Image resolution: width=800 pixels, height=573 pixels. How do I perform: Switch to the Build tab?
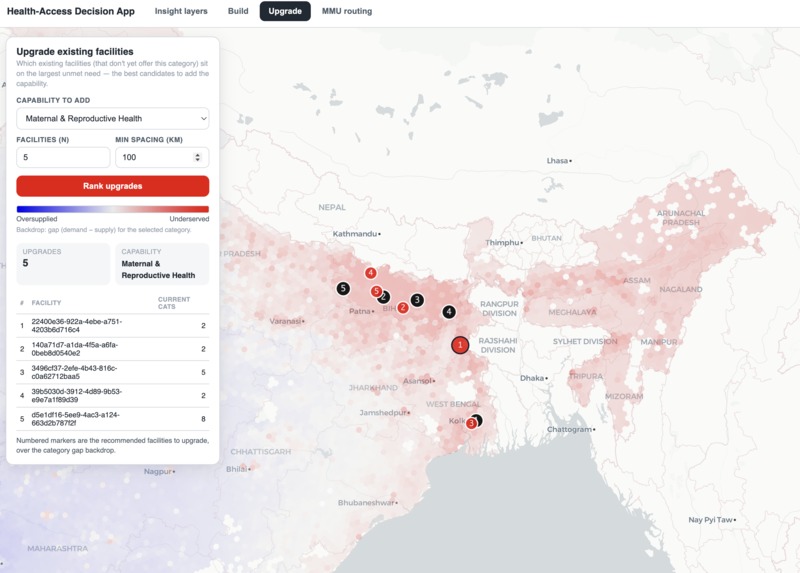pos(238,11)
